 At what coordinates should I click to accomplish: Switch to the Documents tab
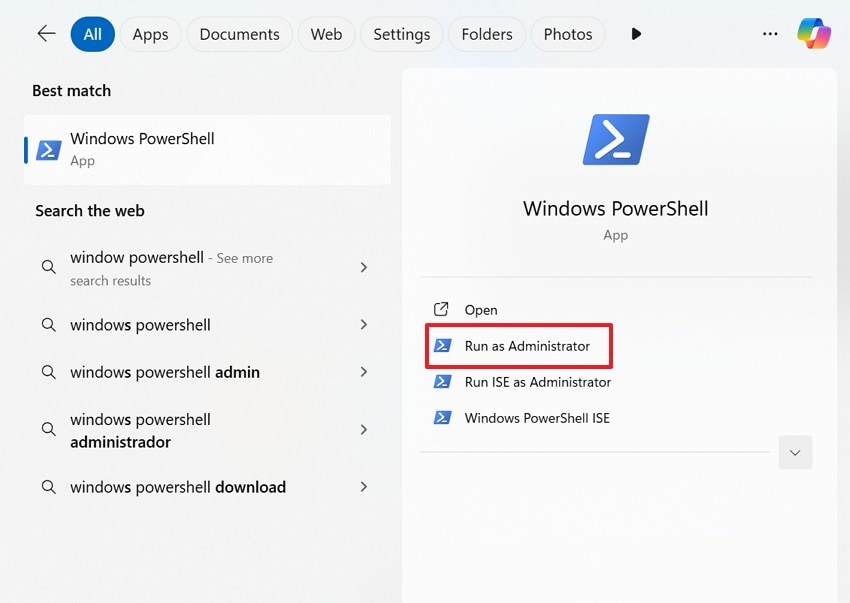pos(239,33)
